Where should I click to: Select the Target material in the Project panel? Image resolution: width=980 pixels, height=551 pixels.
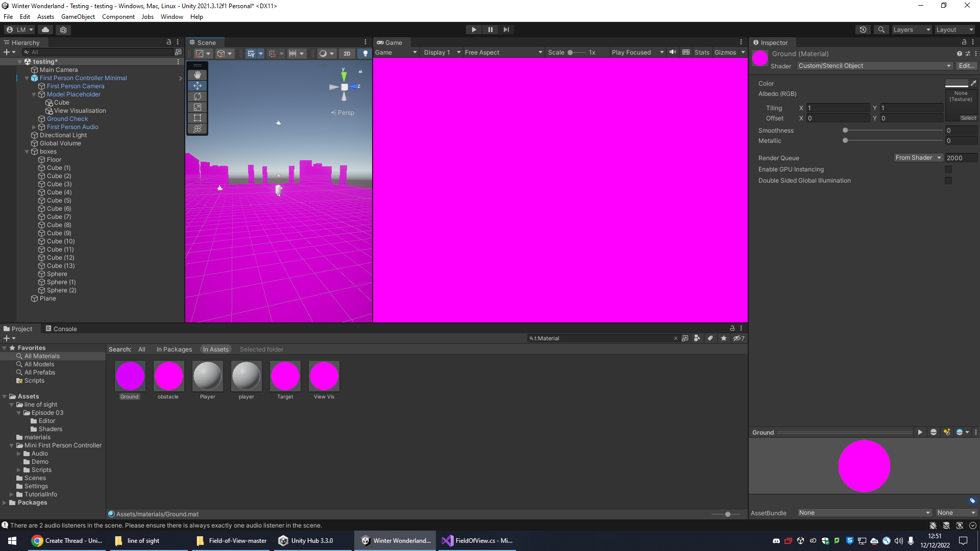285,375
